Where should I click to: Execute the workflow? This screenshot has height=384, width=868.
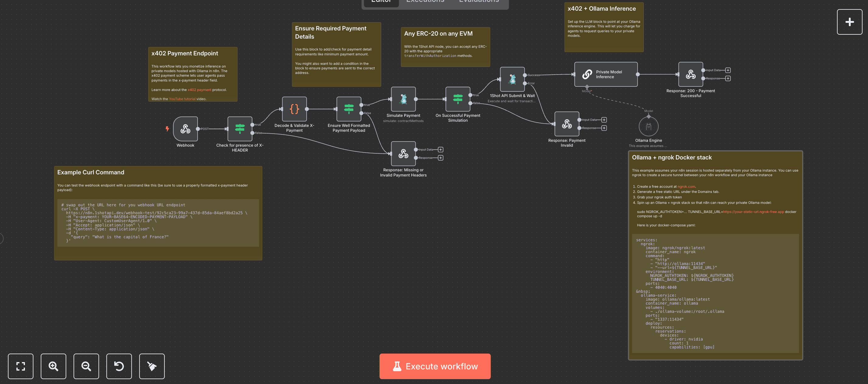point(435,366)
